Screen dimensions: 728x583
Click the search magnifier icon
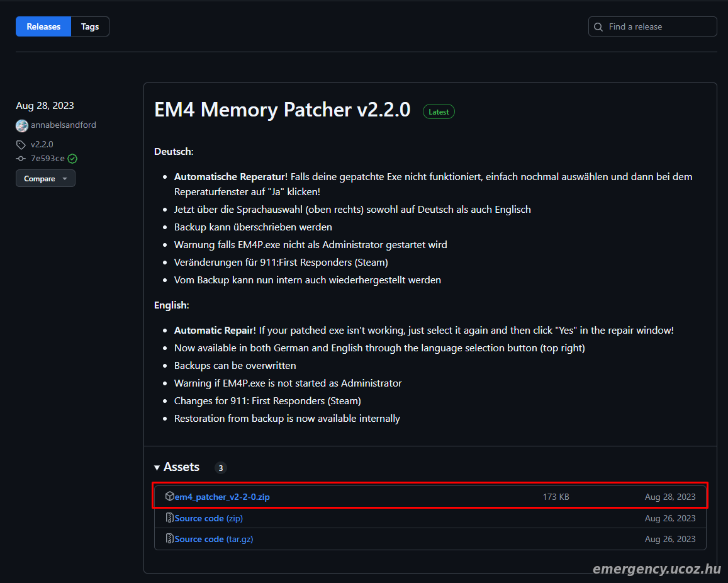pos(598,27)
